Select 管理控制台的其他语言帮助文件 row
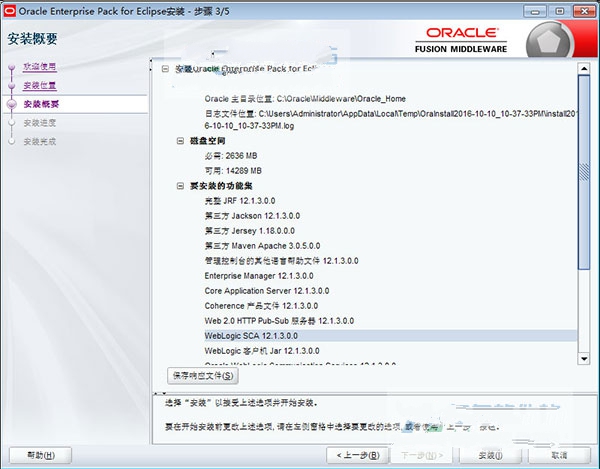Viewport: 600px width, 469px height. point(281,261)
